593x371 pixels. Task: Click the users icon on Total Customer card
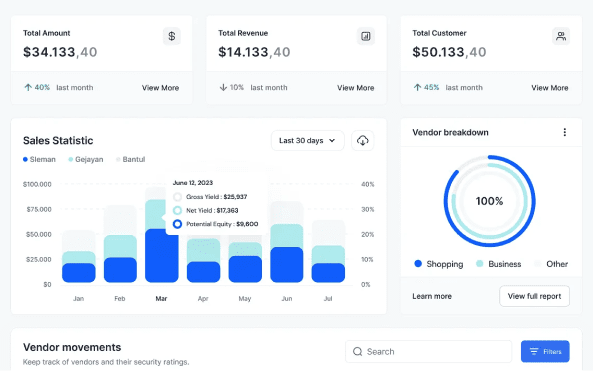(561, 36)
